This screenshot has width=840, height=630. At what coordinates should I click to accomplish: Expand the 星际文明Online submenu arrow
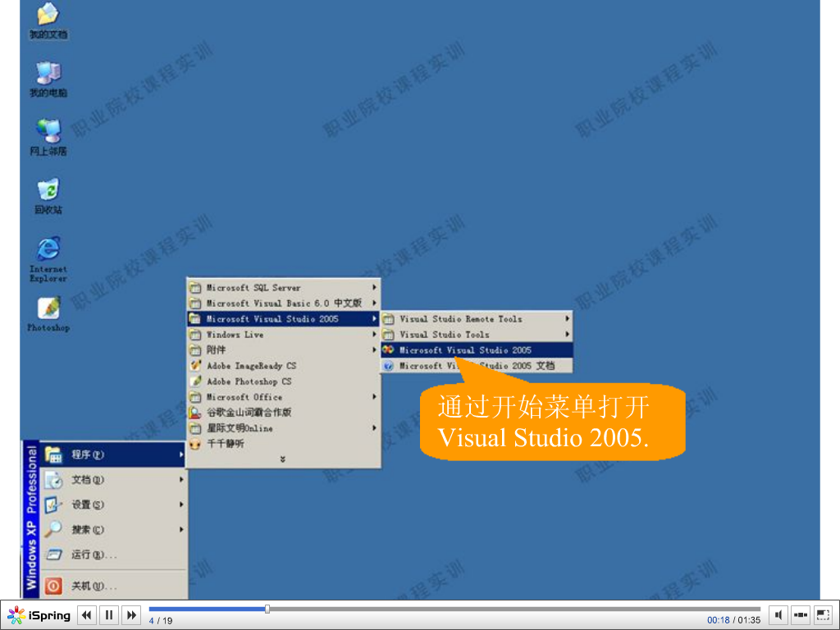pos(374,428)
